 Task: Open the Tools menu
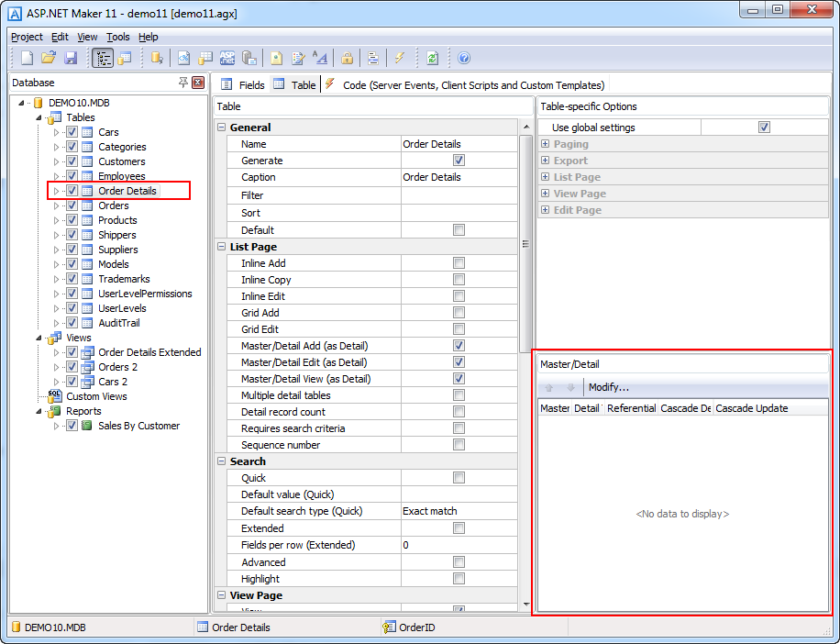point(118,37)
